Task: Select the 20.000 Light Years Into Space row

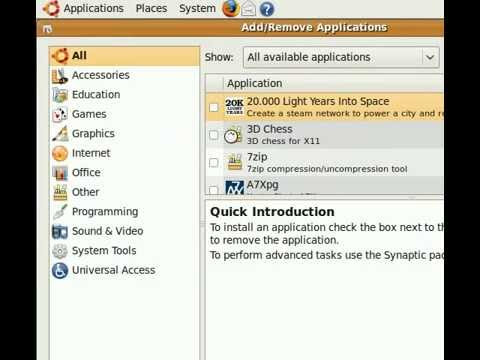Action: [324, 107]
